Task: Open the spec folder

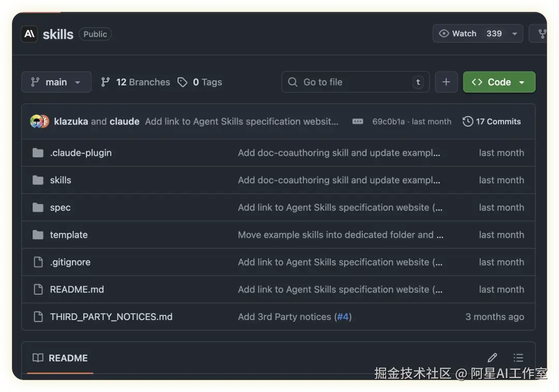Action: point(60,208)
